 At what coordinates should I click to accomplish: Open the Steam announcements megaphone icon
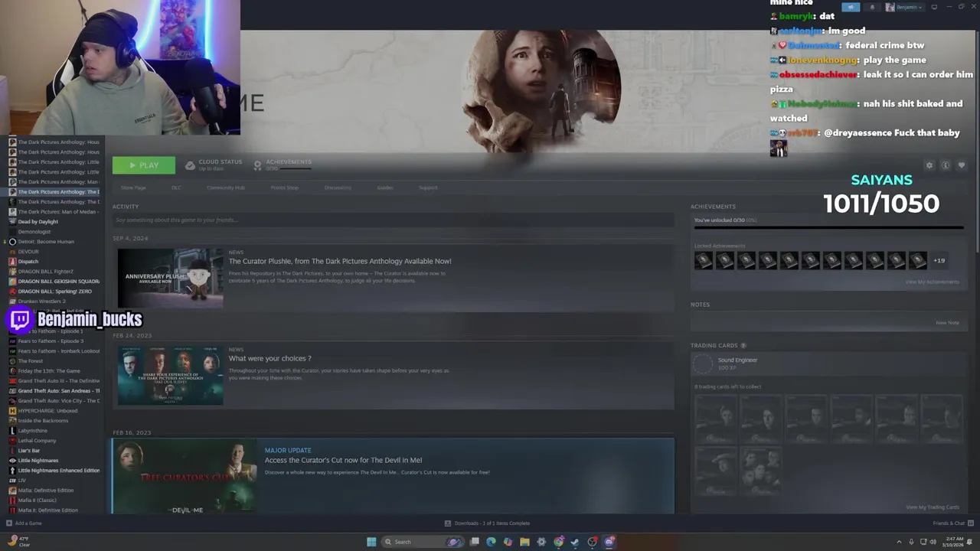point(851,7)
